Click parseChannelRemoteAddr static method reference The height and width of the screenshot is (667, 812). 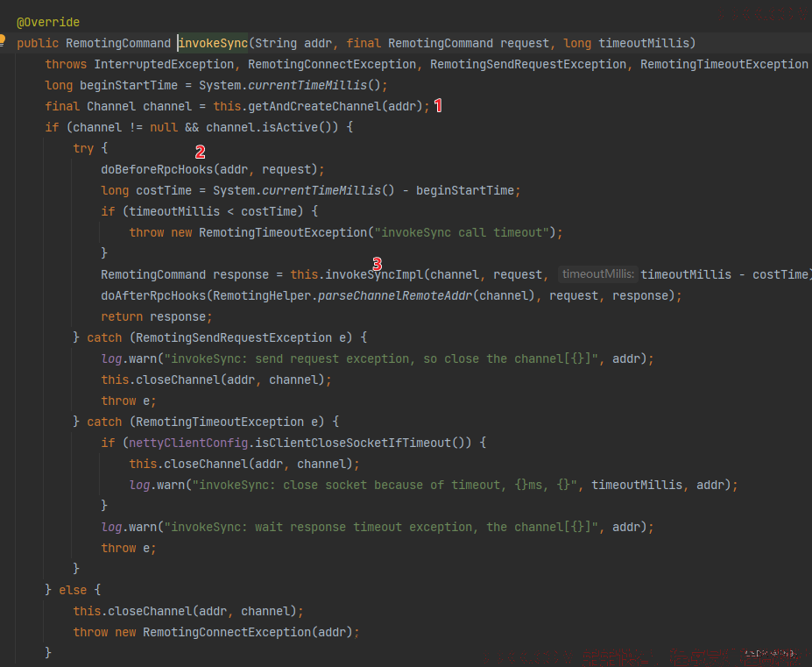[395, 296]
